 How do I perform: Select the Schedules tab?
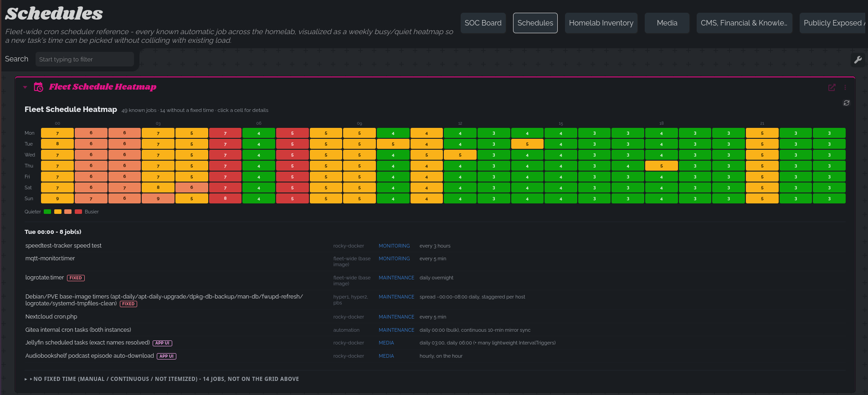[x=535, y=23]
